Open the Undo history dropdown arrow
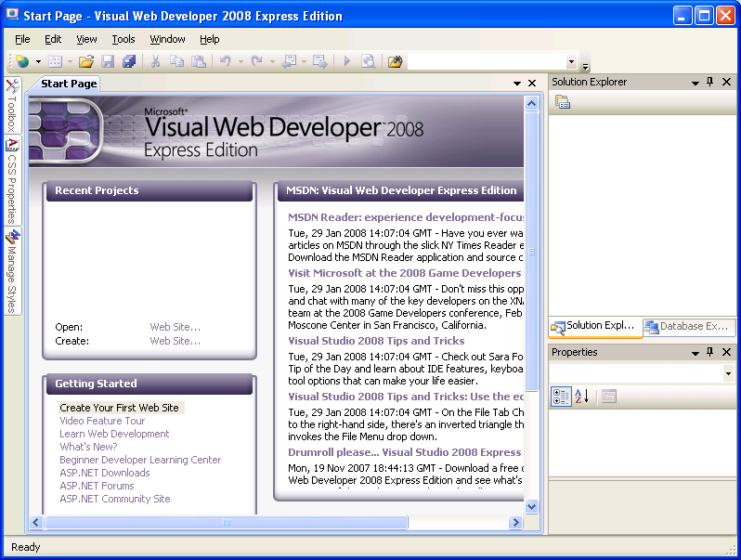This screenshot has width=741, height=560. click(x=240, y=62)
